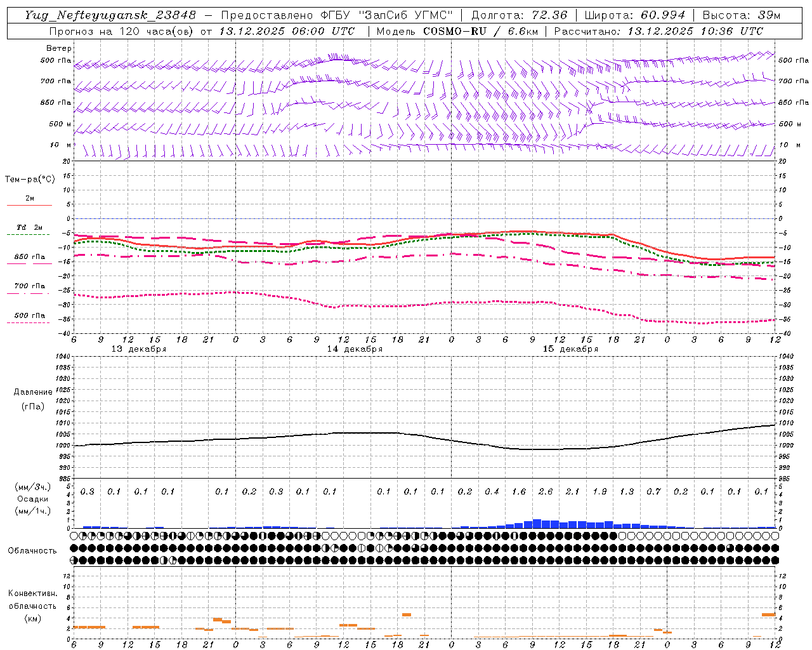Screen dimensions: 812x650
Task: Click the 1.6 three-hour precipitation value
Action: [519, 492]
